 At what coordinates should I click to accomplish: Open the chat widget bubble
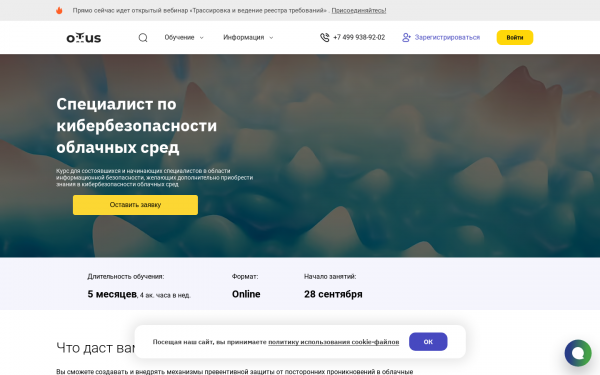point(578,353)
